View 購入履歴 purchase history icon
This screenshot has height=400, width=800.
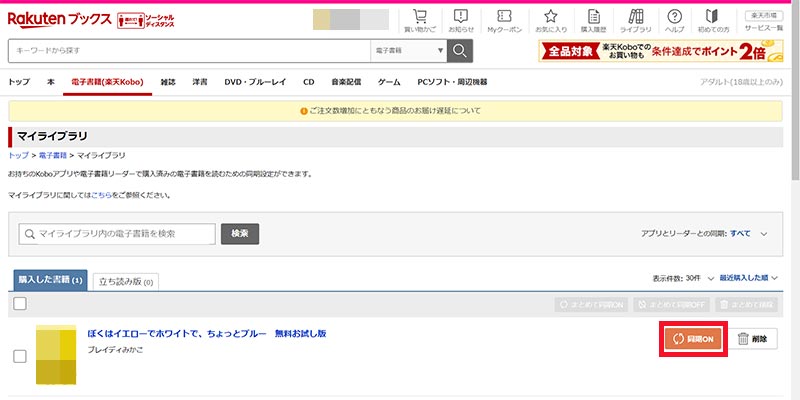(594, 21)
